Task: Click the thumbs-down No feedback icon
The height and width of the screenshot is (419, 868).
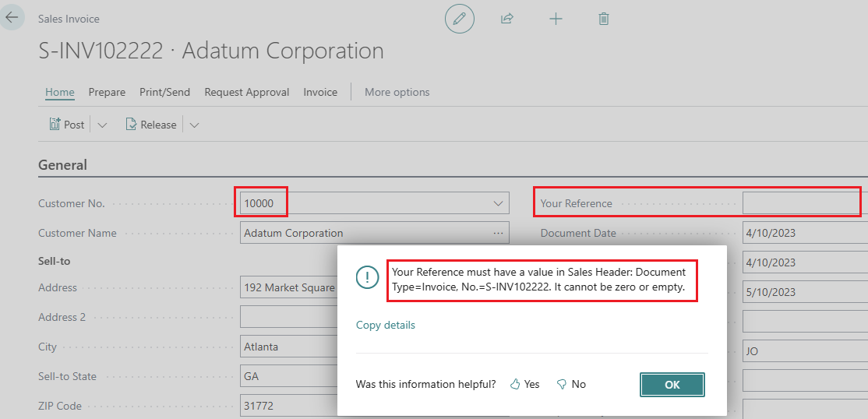Action: point(561,384)
